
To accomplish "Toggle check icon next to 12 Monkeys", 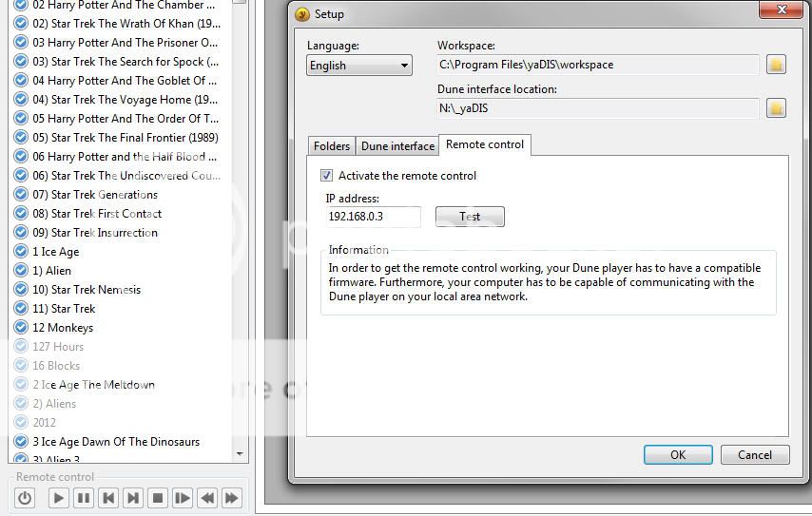I will coord(21,328).
